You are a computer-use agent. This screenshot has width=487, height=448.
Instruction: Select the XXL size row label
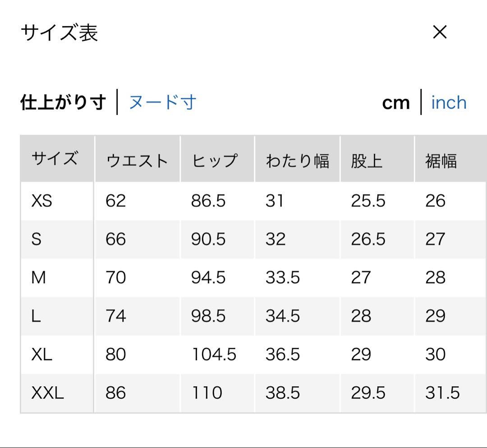tap(47, 393)
